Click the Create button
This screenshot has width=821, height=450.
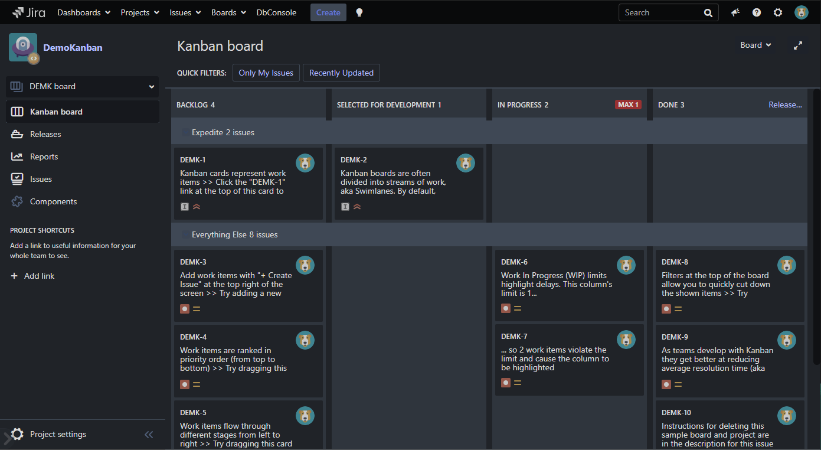(x=328, y=13)
